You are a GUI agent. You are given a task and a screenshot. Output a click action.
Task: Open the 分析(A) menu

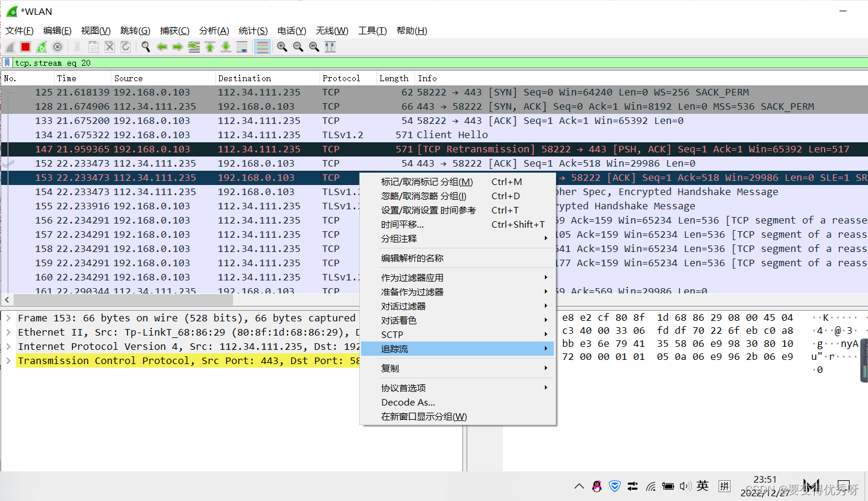214,31
